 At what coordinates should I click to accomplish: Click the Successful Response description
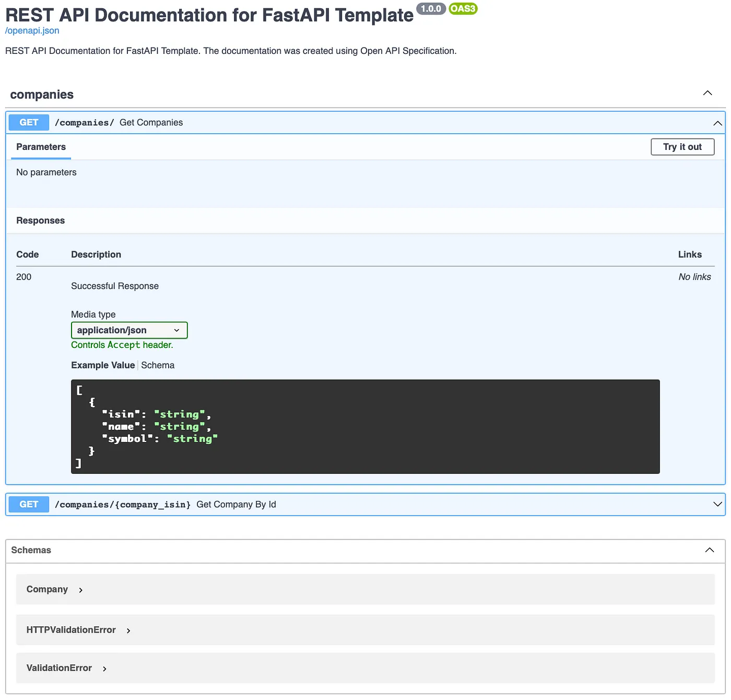[x=115, y=286]
